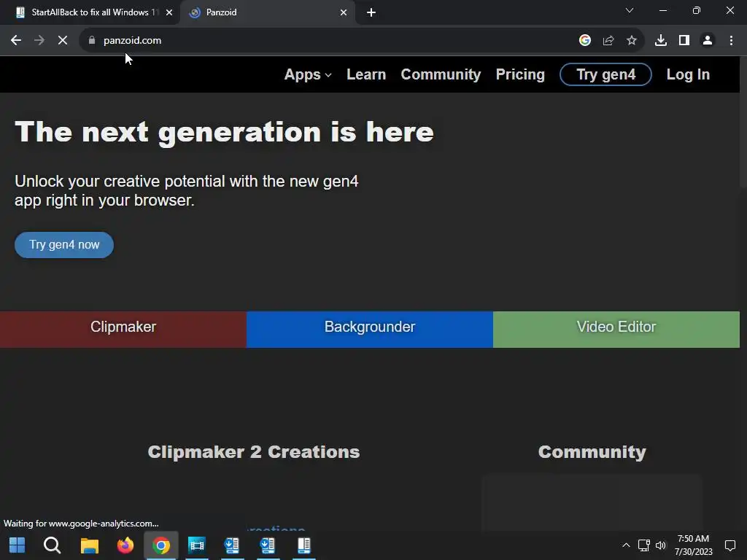The width and height of the screenshot is (747, 560).
Task: Open Chrome profile avatar
Action: [x=708, y=41]
